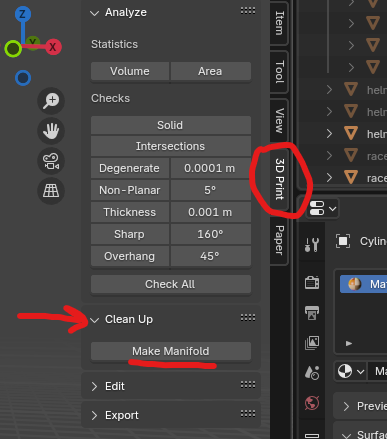Screen dimensions: 387x439
Task: Click the Export panel drag grip dots
Action: 248,414
